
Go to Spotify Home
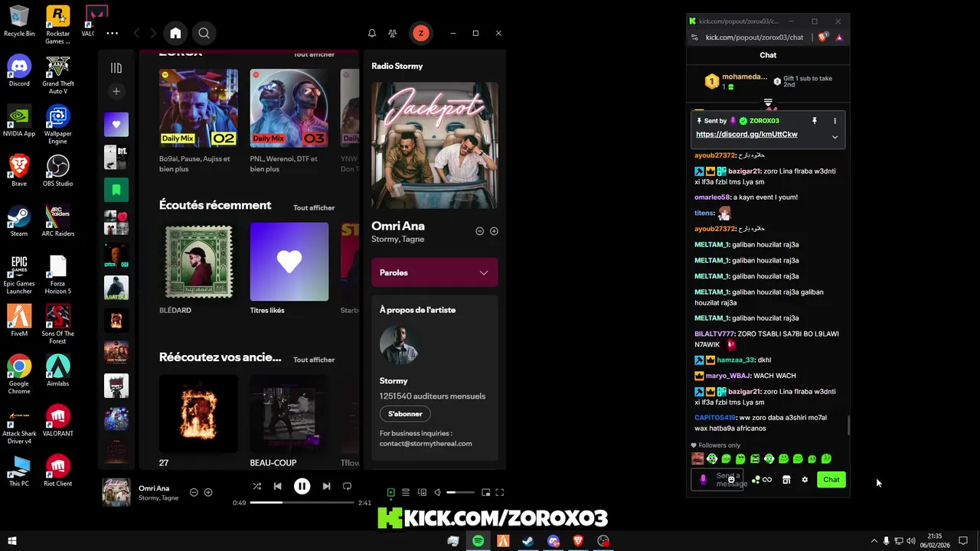(175, 33)
